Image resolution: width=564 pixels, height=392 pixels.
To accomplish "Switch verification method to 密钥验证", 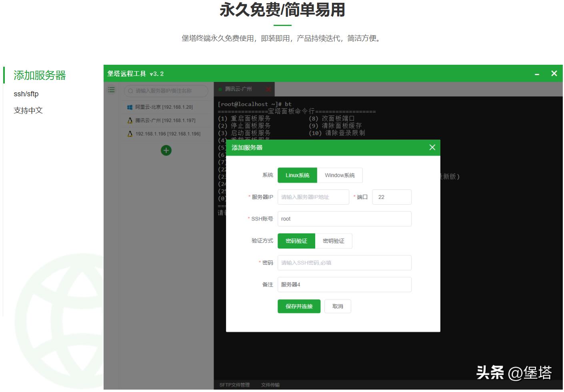I will pos(334,241).
